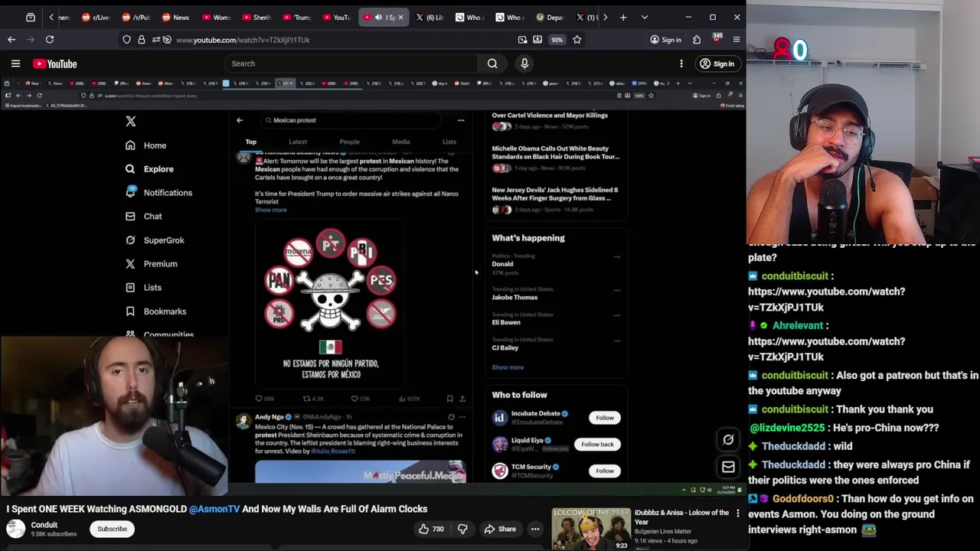This screenshot has width=980, height=551.
Task: Open the messages envelope icon in X
Action: [728, 467]
